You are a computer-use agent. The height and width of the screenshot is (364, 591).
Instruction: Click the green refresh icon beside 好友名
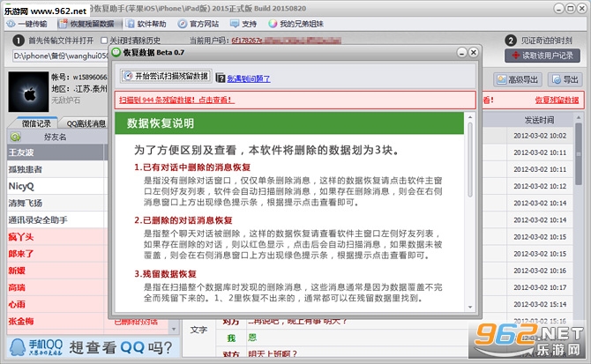(x=16, y=137)
